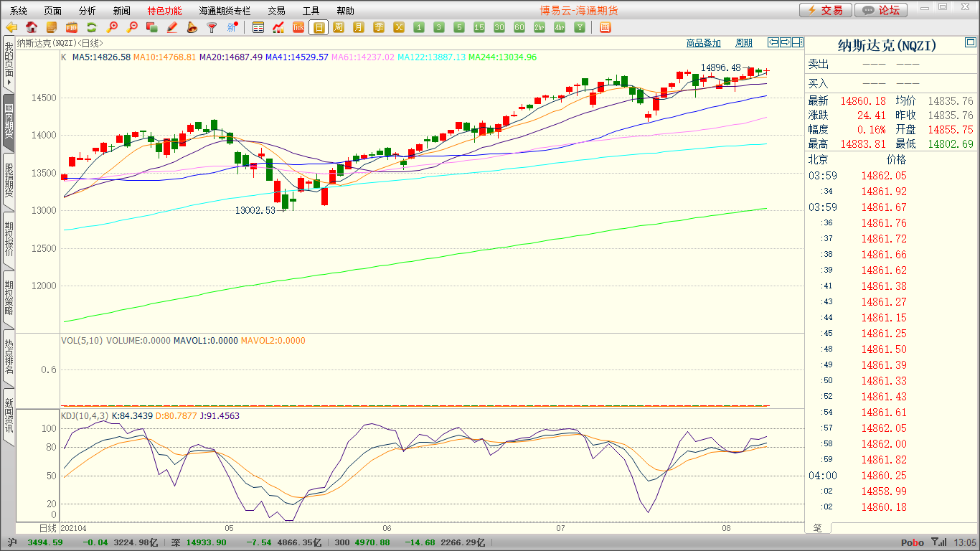Toggle the 3-minute period button
Image resolution: width=980 pixels, height=551 pixels.
(x=439, y=27)
